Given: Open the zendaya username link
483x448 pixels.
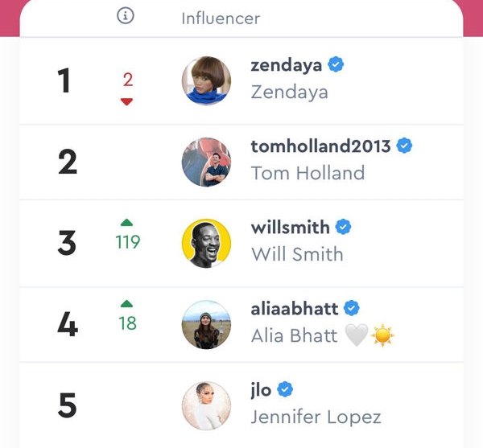Looking at the screenshot, I should tap(287, 65).
